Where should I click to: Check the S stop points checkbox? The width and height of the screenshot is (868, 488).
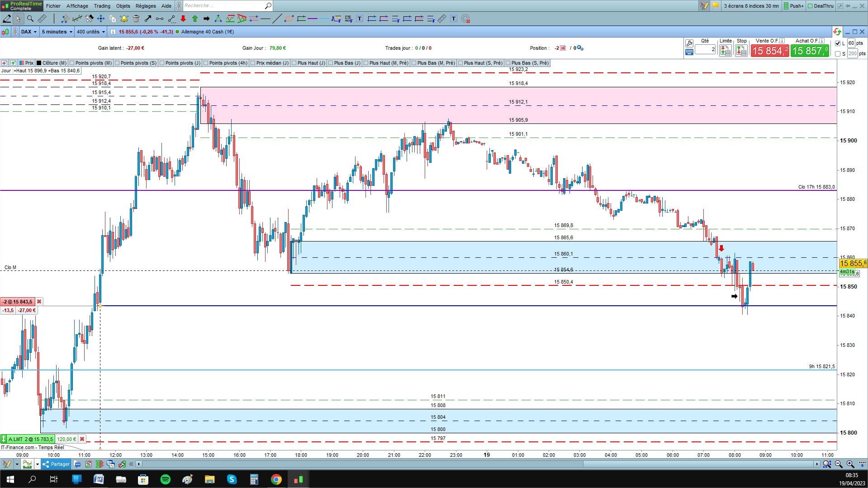(838, 54)
